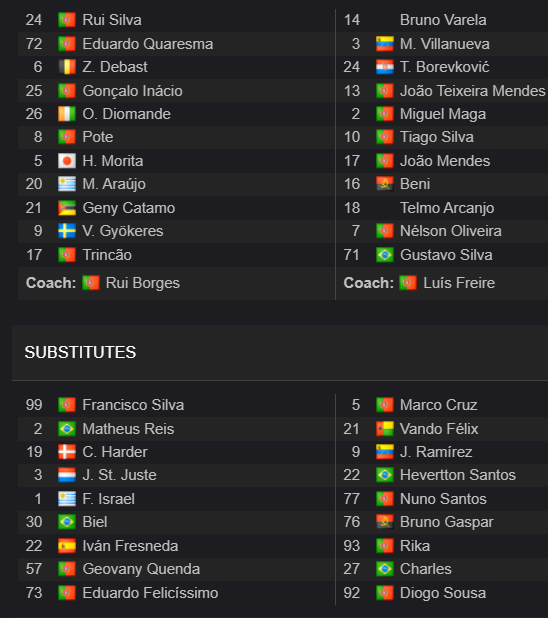
Task: Open Geovany Quenda substitute entry
Action: coord(141,569)
